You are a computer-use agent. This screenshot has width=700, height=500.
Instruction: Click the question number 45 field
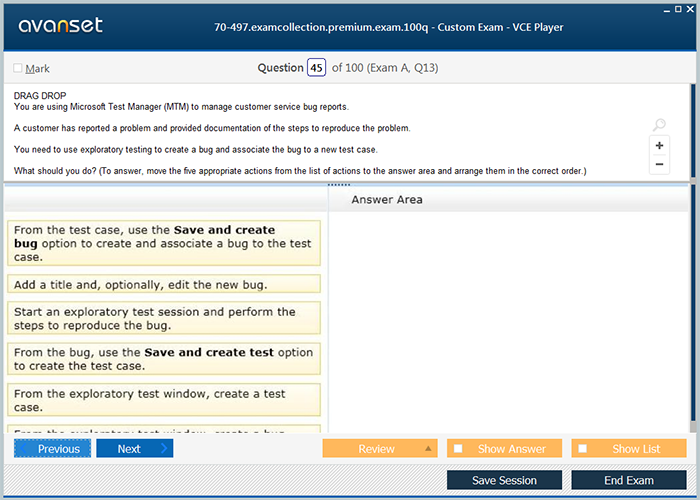pos(316,67)
